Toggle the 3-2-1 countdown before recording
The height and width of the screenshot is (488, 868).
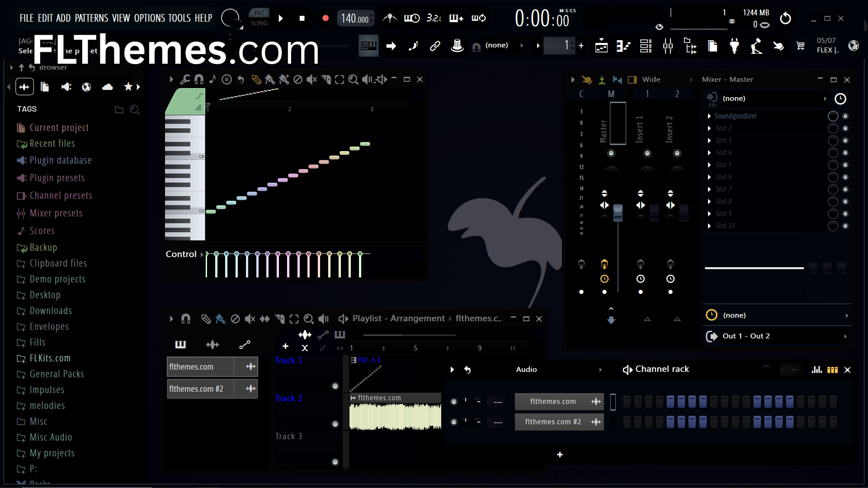click(434, 18)
